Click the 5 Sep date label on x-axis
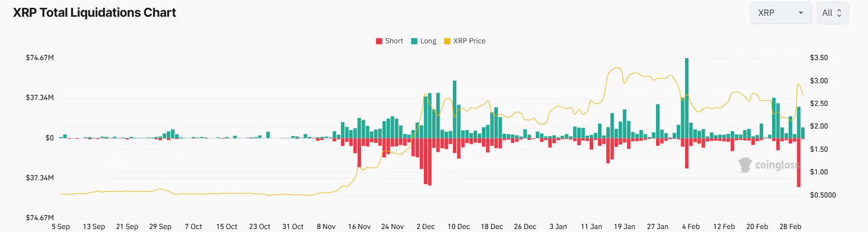The image size is (868, 232). point(60,227)
